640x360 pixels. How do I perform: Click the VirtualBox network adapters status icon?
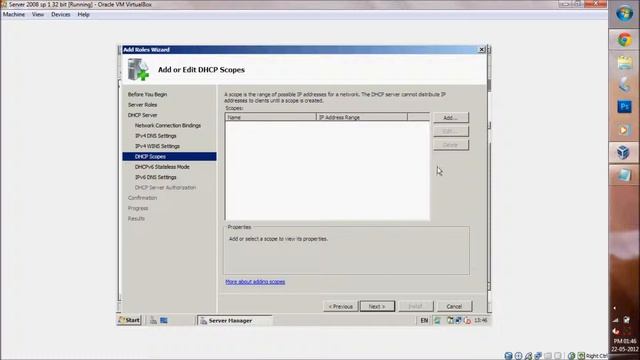tap(538, 356)
